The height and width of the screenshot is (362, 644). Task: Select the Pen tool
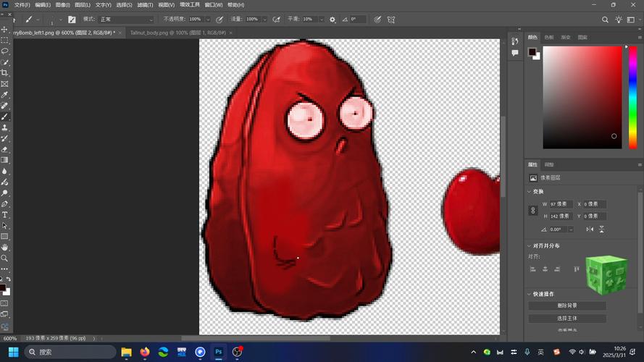[x=4, y=204]
